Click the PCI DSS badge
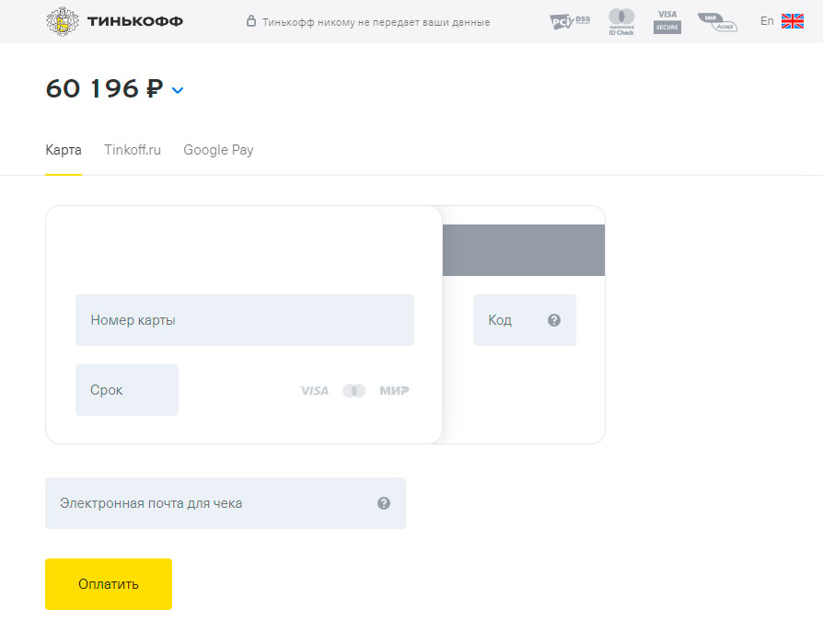The width and height of the screenshot is (823, 644). [569, 21]
